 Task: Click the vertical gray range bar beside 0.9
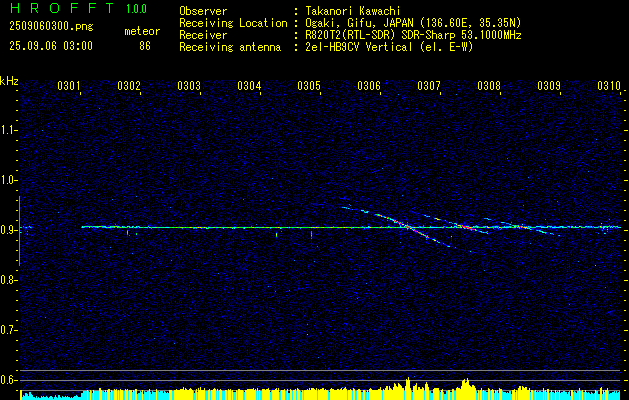[19, 231]
